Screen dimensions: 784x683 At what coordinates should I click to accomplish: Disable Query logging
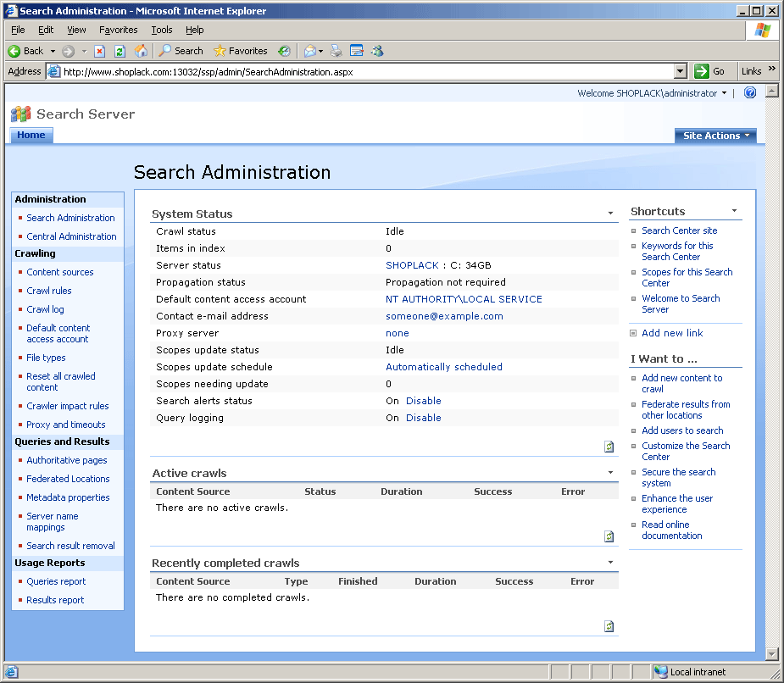(424, 418)
